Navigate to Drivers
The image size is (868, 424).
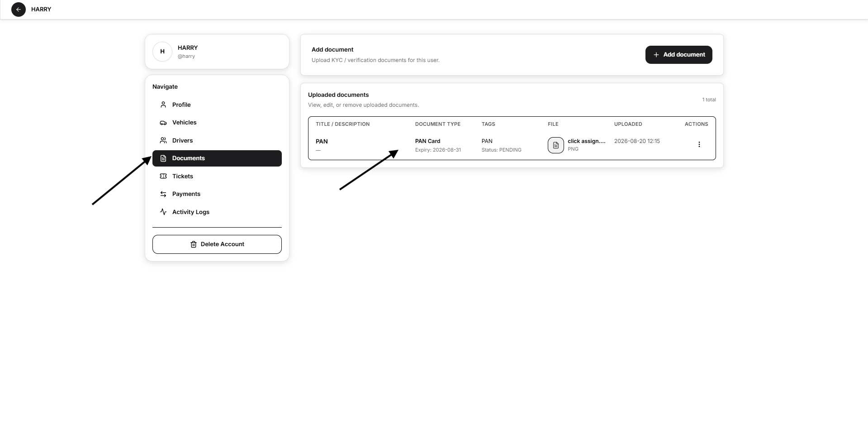217,140
